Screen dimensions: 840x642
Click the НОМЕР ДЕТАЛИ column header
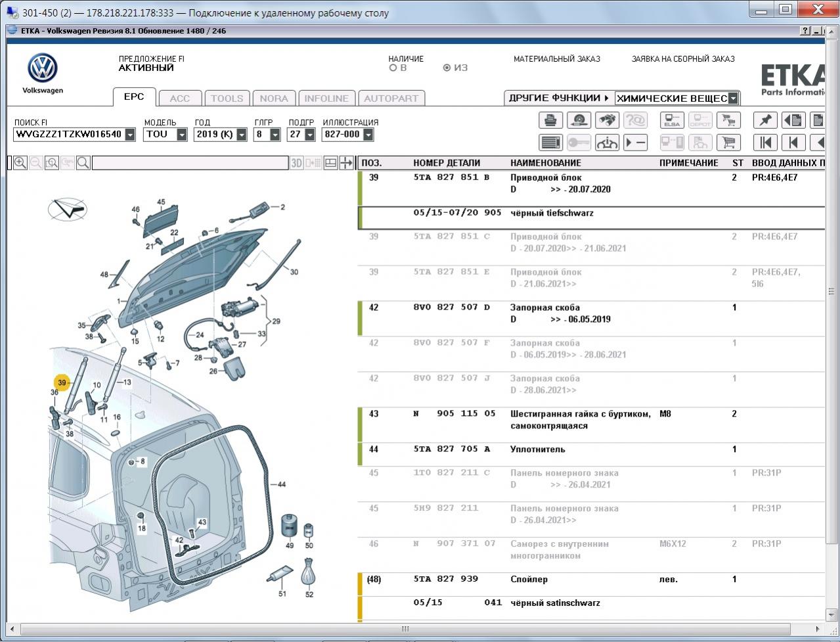click(x=447, y=163)
